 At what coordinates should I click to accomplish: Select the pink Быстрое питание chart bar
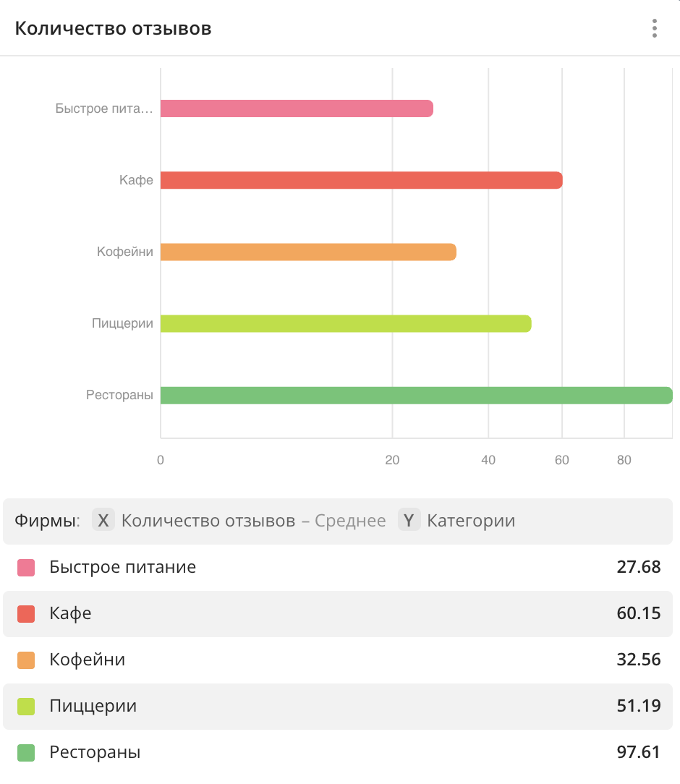pyautogui.click(x=297, y=108)
